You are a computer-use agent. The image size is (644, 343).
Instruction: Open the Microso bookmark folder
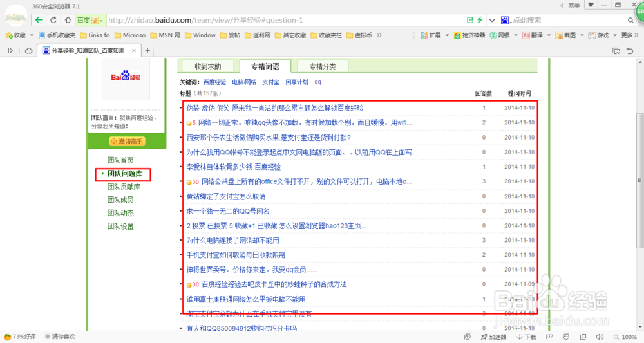click(130, 35)
